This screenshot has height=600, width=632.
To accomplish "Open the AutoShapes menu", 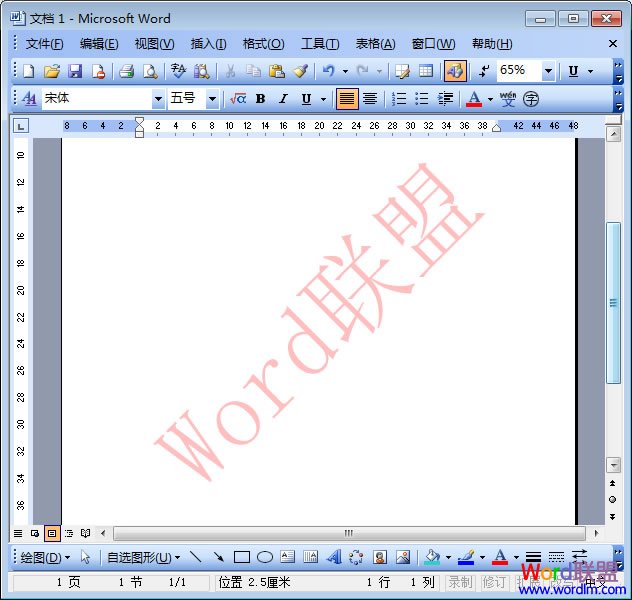I will pos(143,558).
